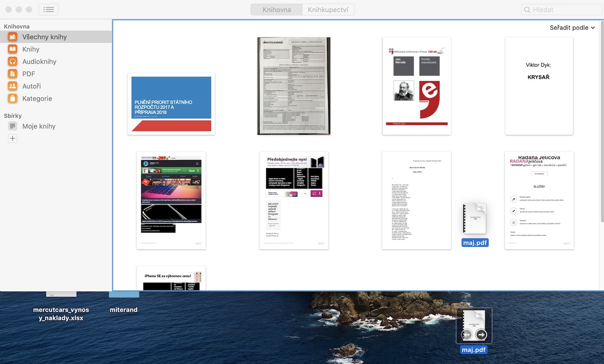The width and height of the screenshot is (604, 364).
Task: Click the Moje knihy list icon
Action: pos(13,126)
